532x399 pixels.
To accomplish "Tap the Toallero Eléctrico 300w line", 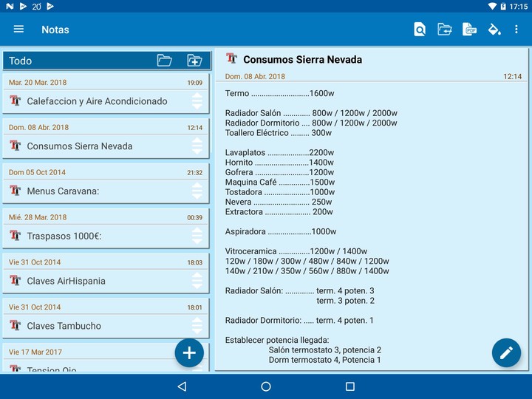I will click(279, 133).
